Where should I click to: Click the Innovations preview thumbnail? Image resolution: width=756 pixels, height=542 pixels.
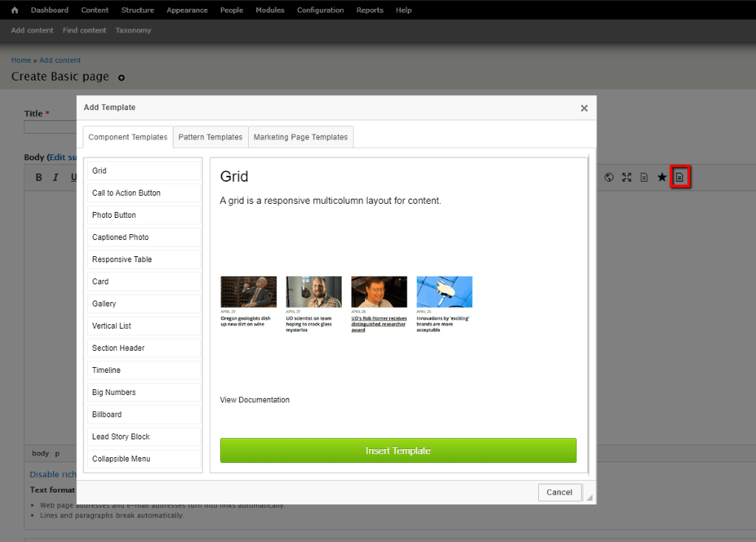click(x=444, y=292)
